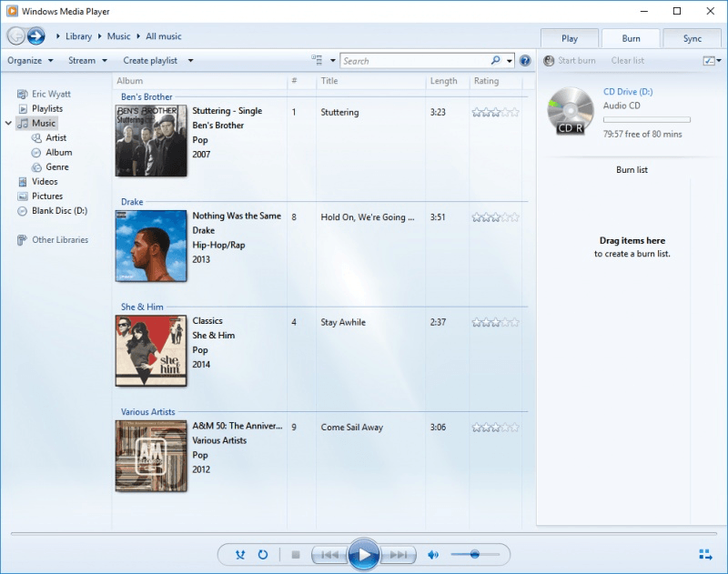This screenshot has height=574, width=728.
Task: Click the View options icon
Action: pos(317,60)
